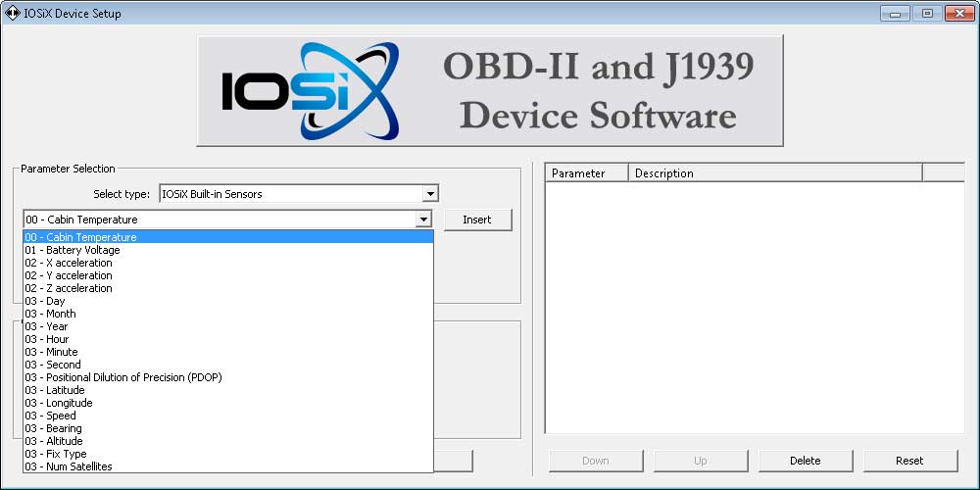Choose 03 - Latitude option
The height and width of the screenshot is (490, 980).
click(x=228, y=390)
